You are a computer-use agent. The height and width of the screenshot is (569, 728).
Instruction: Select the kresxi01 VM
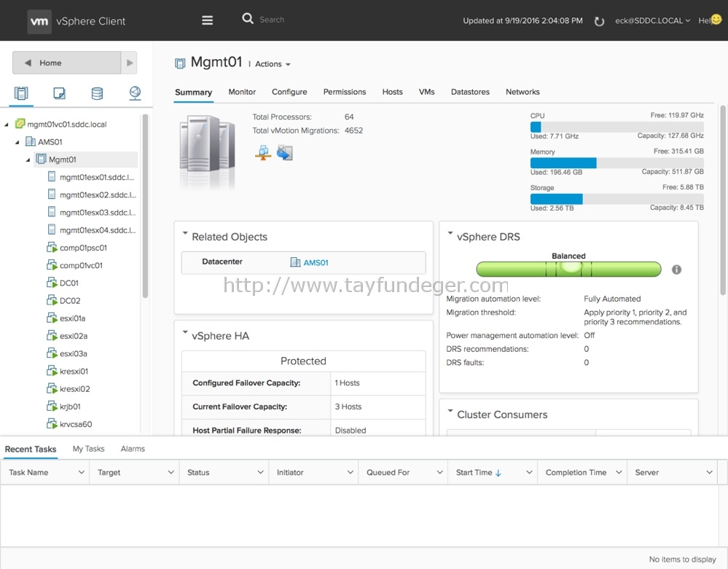68,372
